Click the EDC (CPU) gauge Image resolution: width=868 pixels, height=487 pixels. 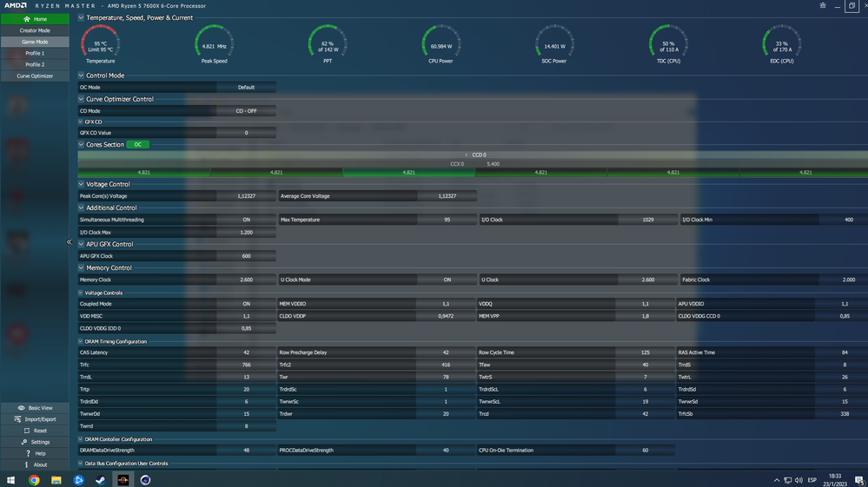tap(782, 43)
